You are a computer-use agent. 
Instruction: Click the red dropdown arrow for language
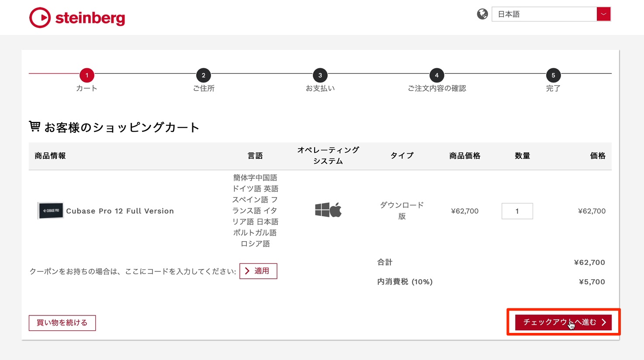point(603,14)
